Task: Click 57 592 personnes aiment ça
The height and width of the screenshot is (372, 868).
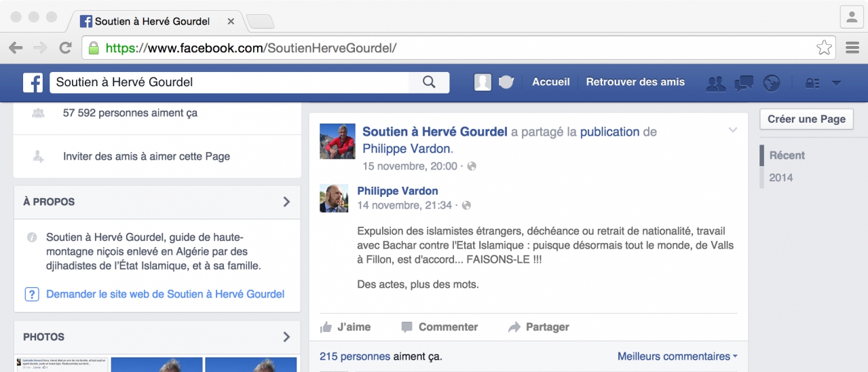Action: 130,113
